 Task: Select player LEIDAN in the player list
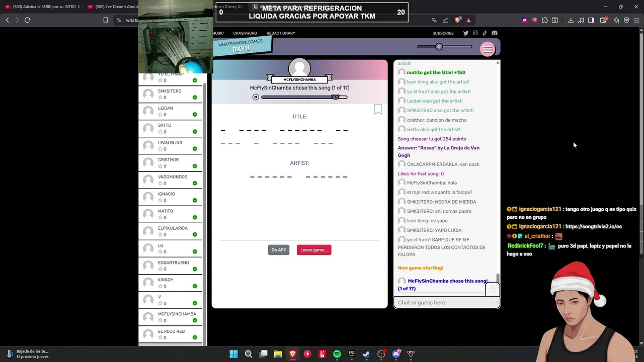(171, 111)
